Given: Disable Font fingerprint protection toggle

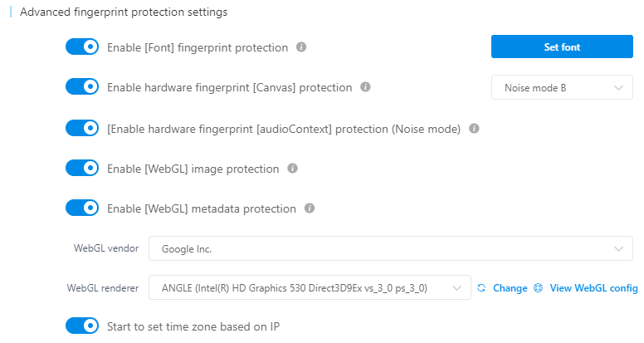Looking at the screenshot, I should point(82,47).
